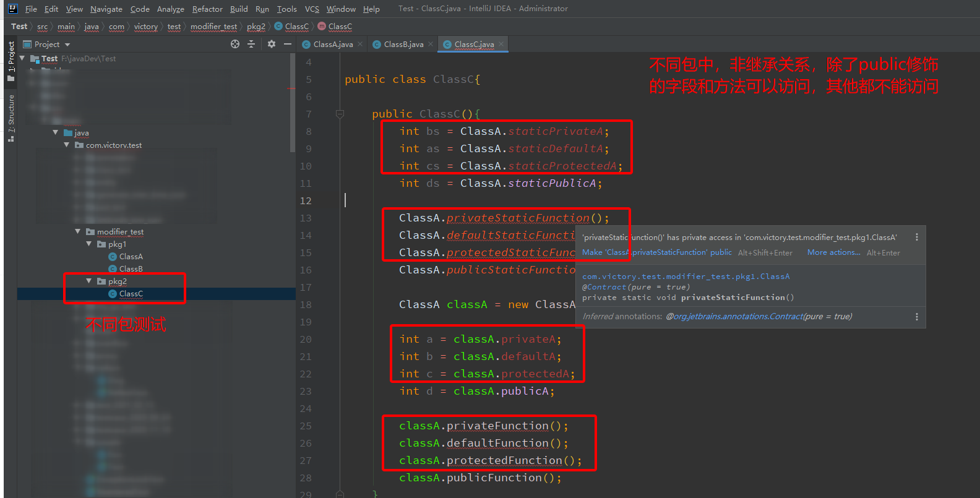Click the main breadcrumb

click(x=66, y=26)
